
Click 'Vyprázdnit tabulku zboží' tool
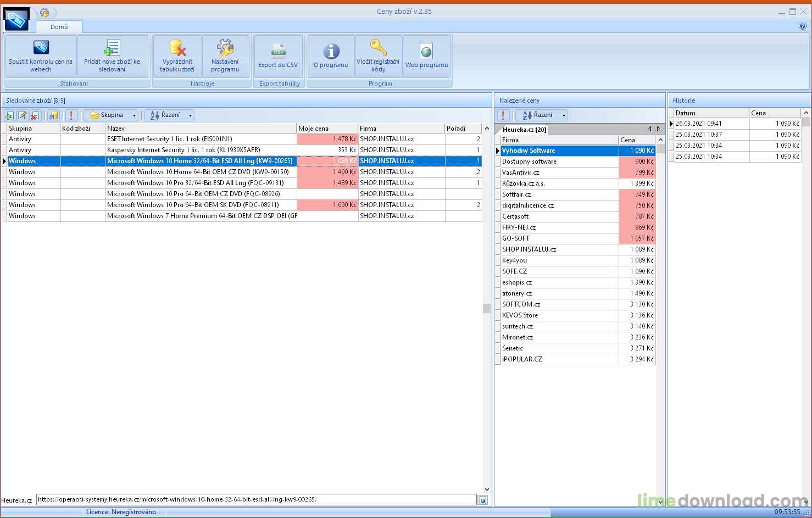(x=177, y=57)
